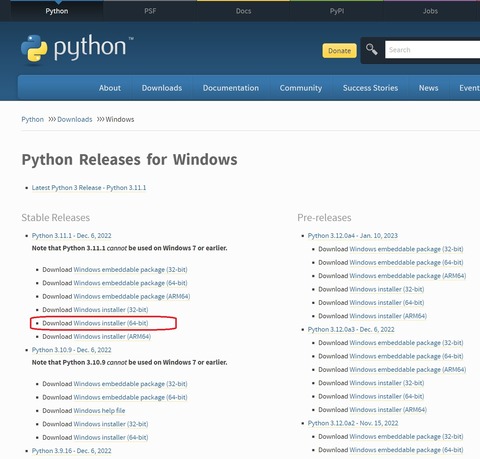Download 3.12.0a4 Windows embeddable package (32-bit)
Viewport: 480px width, 459px height.
point(406,249)
